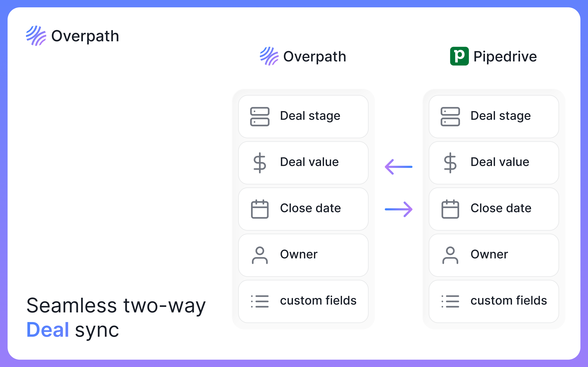The image size is (588, 367).
Task: Click the Pipedrive header text
Action: pyautogui.click(x=505, y=57)
